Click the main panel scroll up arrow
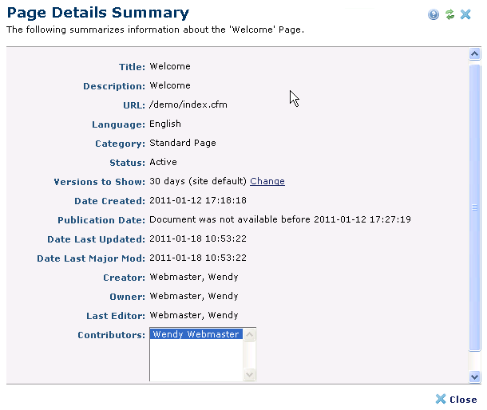The image size is (487, 410). pos(474,54)
